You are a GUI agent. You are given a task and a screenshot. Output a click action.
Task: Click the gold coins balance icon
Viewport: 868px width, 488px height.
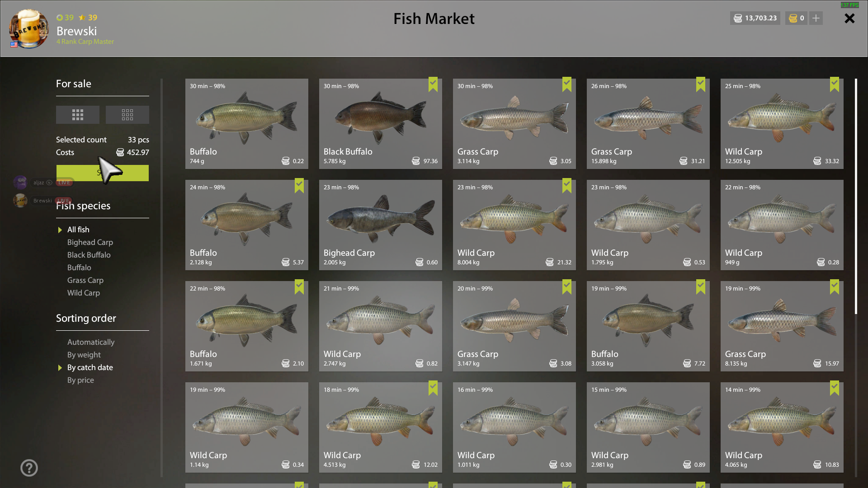[x=793, y=18]
